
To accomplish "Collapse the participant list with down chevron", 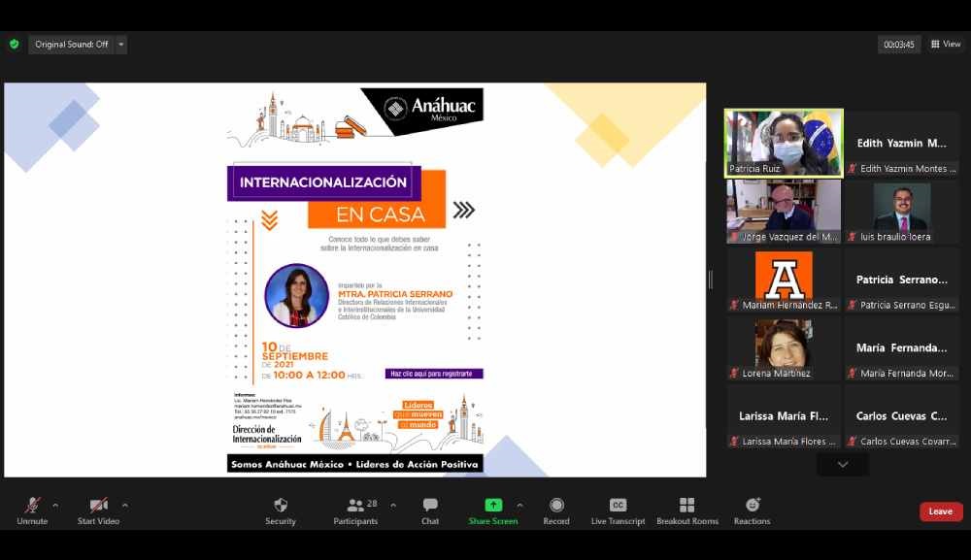I will click(841, 464).
